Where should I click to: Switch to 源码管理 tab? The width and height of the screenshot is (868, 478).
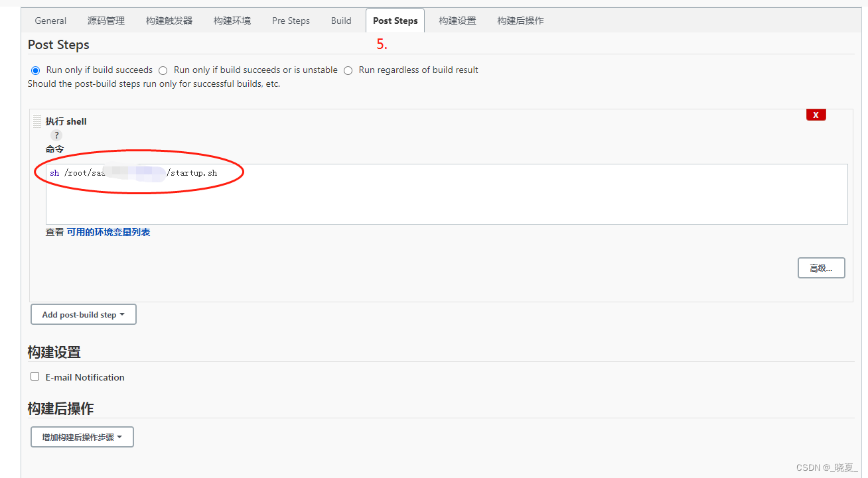pos(106,21)
